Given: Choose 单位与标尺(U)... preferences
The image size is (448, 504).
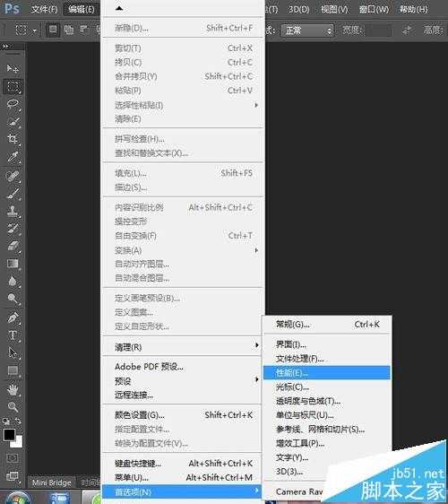Looking at the screenshot, I should (327, 415).
